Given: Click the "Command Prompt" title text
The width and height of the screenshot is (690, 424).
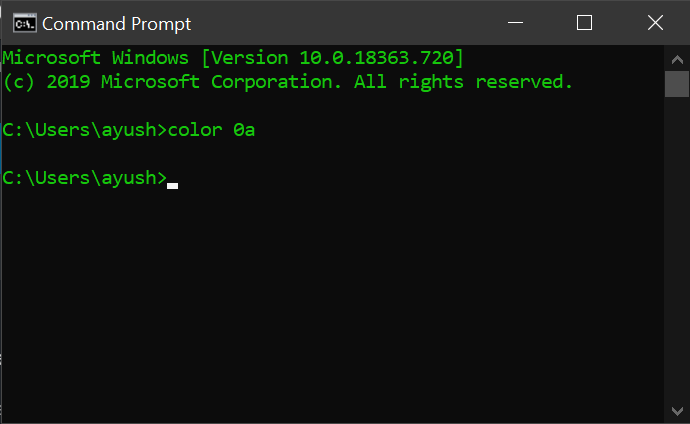Looking at the screenshot, I should (116, 24).
